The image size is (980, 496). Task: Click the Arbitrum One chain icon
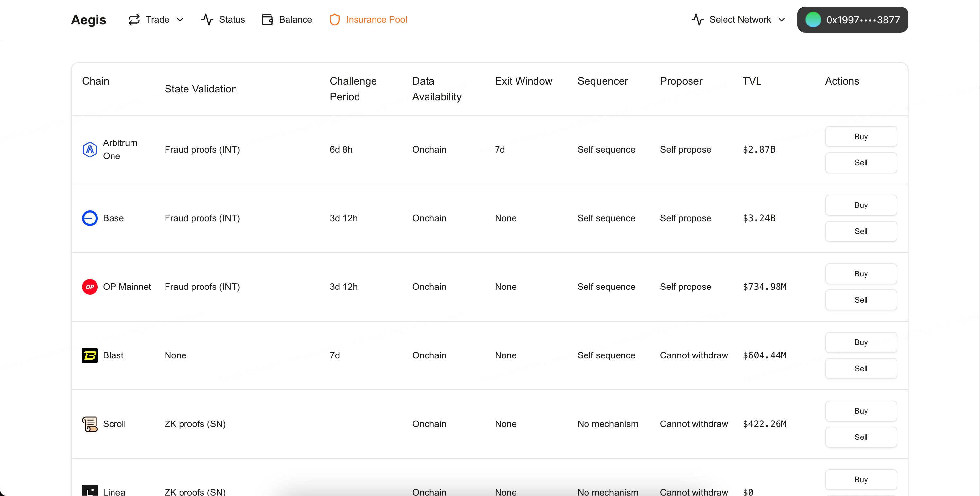[89, 149]
